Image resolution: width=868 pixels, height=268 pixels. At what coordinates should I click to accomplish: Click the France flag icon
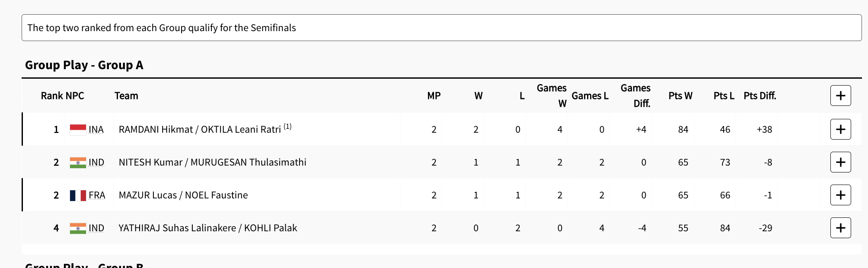point(78,195)
